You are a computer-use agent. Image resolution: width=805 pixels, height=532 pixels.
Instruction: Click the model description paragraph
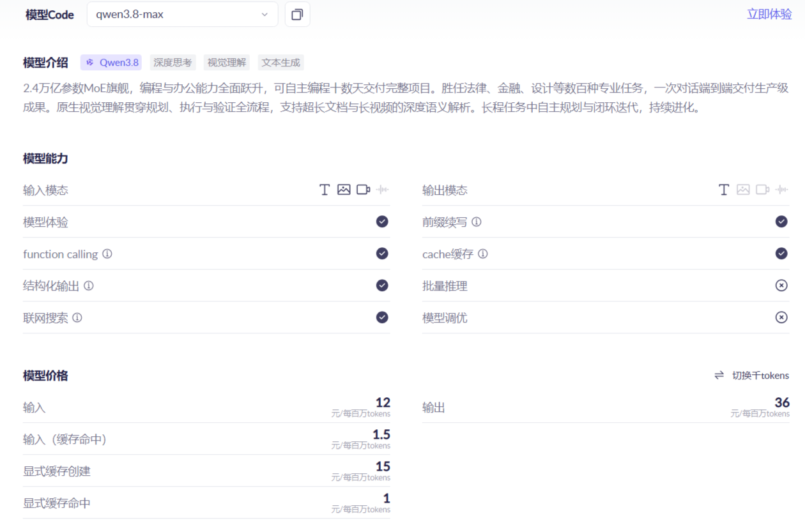pyautogui.click(x=406, y=98)
